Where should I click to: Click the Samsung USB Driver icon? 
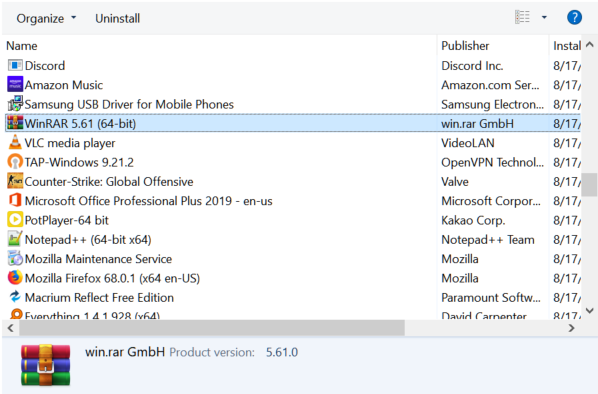coord(15,104)
